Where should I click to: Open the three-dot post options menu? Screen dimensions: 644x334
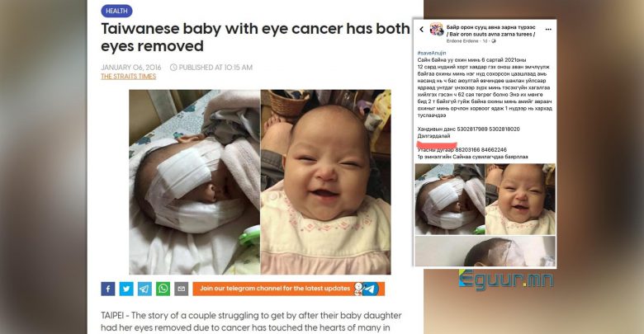click(548, 30)
